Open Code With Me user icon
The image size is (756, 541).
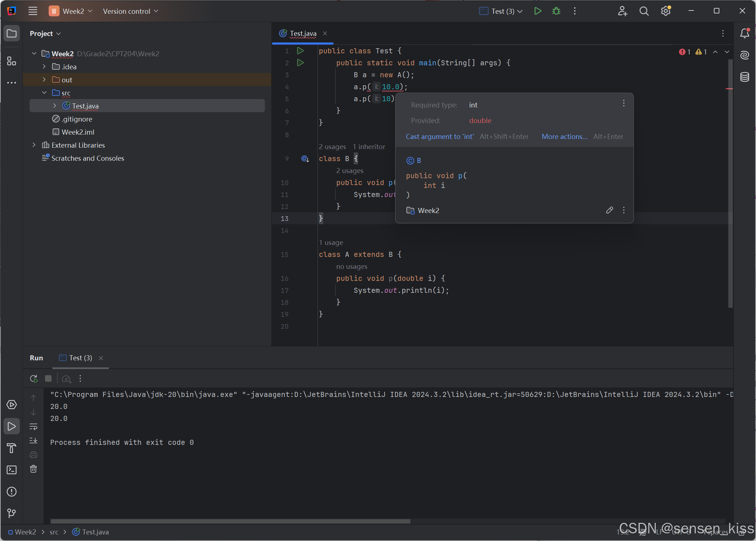click(x=622, y=11)
